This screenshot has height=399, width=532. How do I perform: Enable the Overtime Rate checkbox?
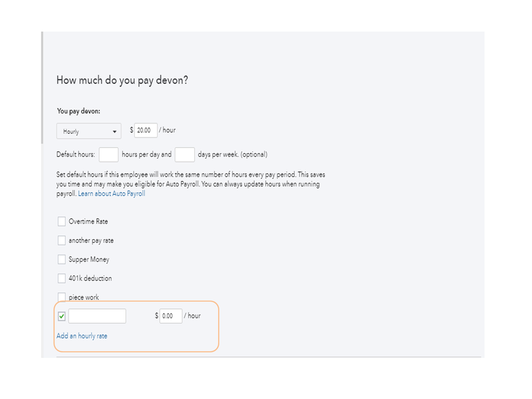[62, 222]
